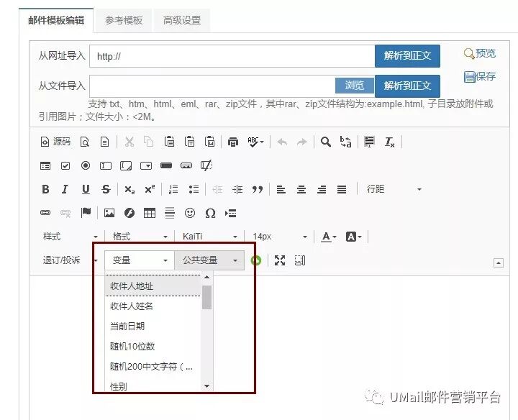Insert a radio button form element
Viewport: 518px width, 420px height.
(x=86, y=165)
